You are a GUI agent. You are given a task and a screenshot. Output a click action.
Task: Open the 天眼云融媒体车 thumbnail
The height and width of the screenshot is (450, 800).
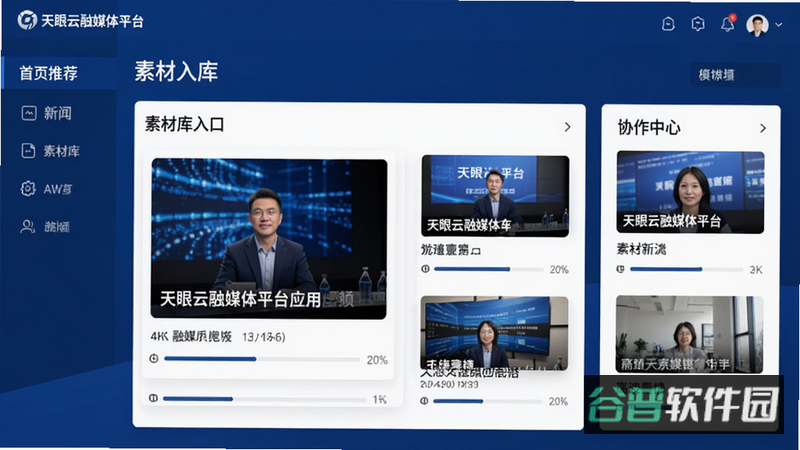(x=495, y=196)
